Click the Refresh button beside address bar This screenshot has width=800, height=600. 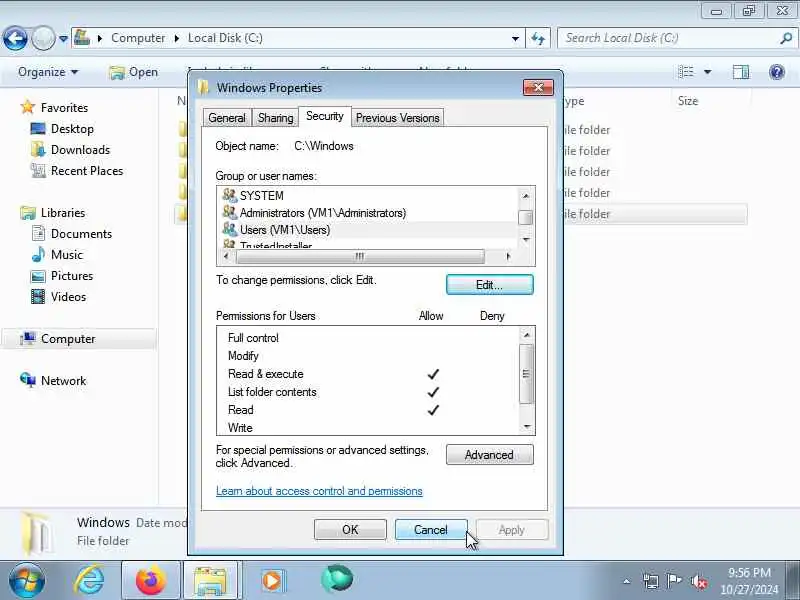[538, 38]
